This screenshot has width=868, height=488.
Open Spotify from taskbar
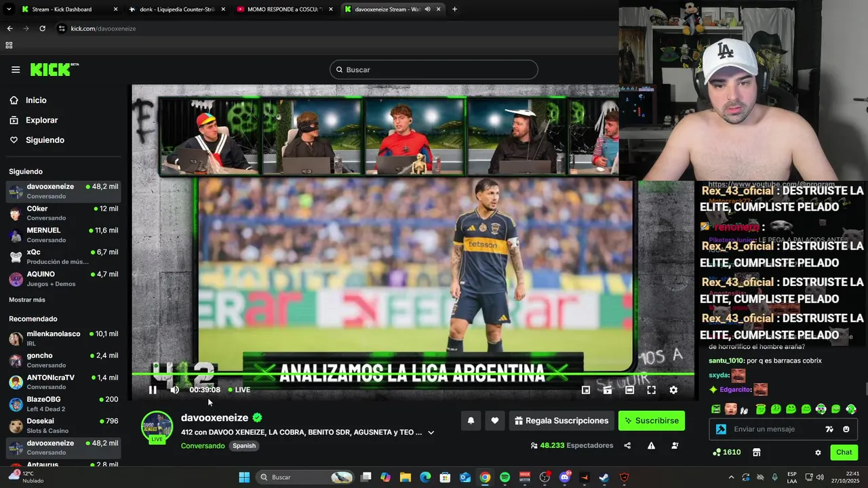click(x=505, y=477)
